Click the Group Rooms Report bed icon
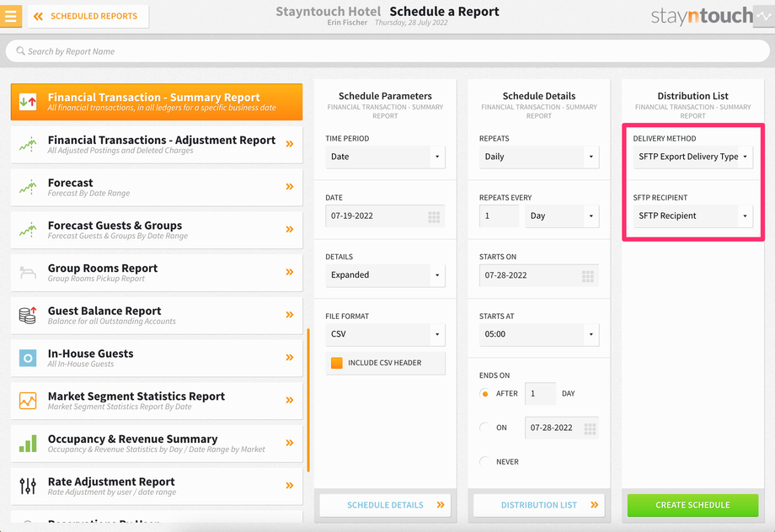Viewport: 775px width, 532px height. coord(28,273)
